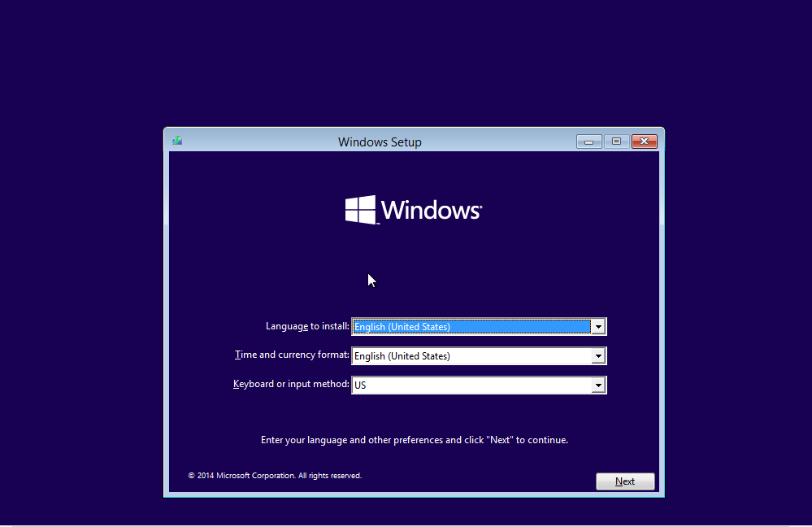This screenshot has height=527, width=812.
Task: Expand Time and currency format dropdown arrow
Action: [598, 356]
